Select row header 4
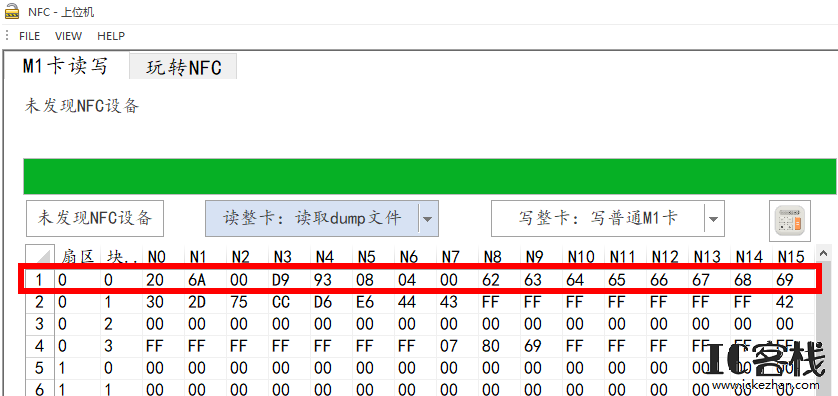The image size is (838, 396). pos(40,346)
